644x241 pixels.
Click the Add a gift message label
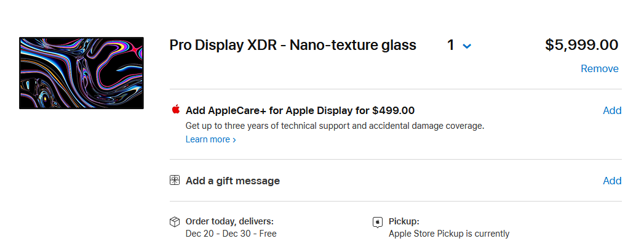coord(233,181)
